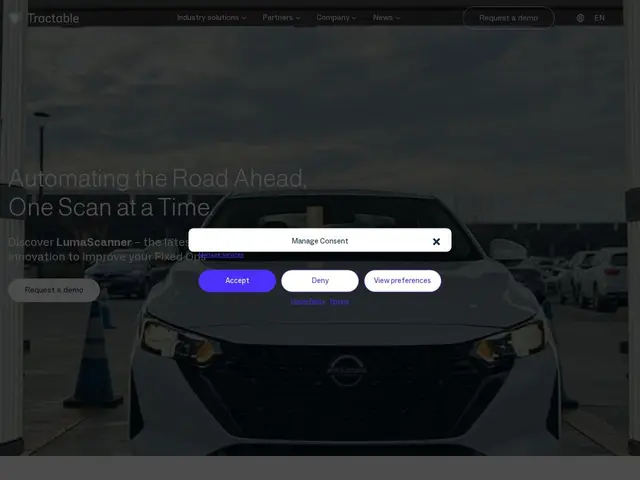Open the Manage services link
640x480 pixels.
(x=221, y=255)
